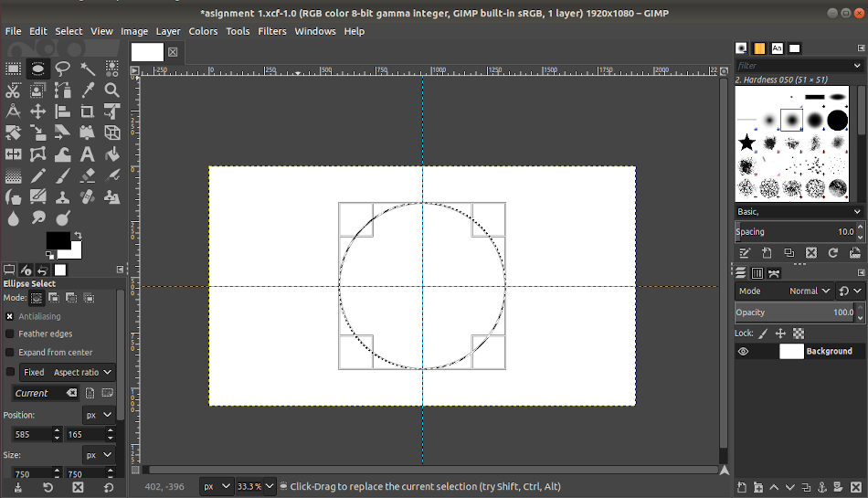This screenshot has height=498, width=868.
Task: Select the Bucket Fill tool
Action: tap(112, 154)
